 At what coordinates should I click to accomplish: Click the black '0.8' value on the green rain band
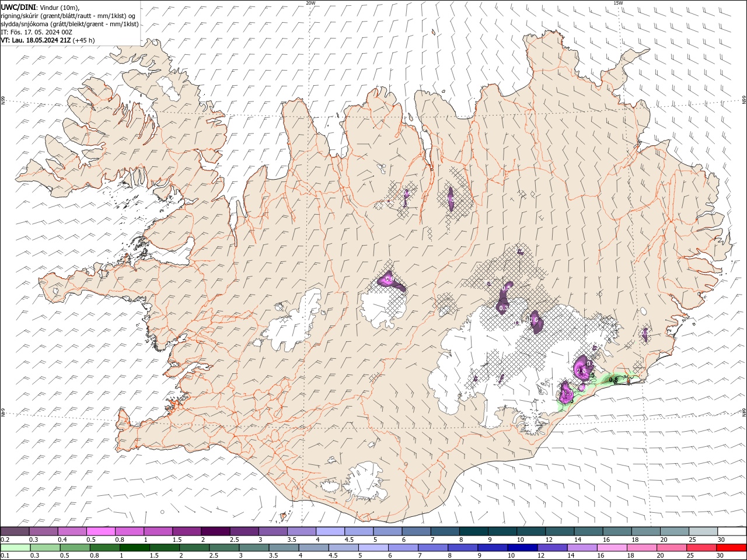tap(613, 380)
